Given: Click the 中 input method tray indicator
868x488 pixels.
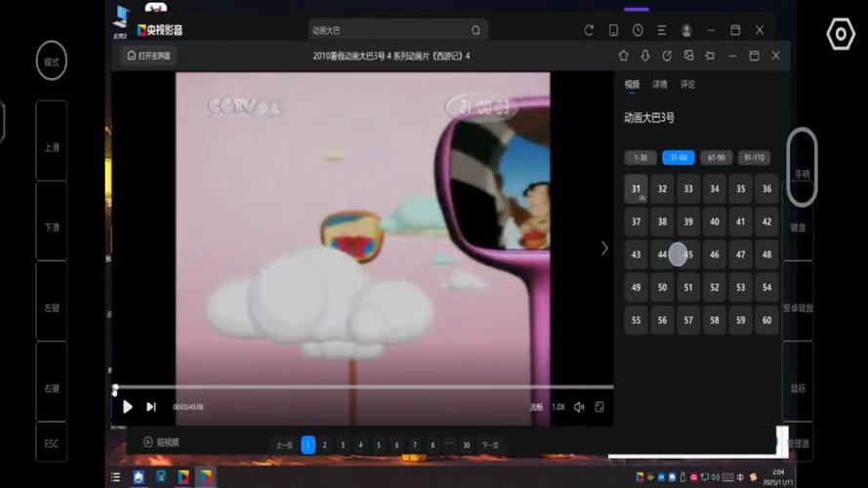Looking at the screenshot, I should (x=740, y=477).
